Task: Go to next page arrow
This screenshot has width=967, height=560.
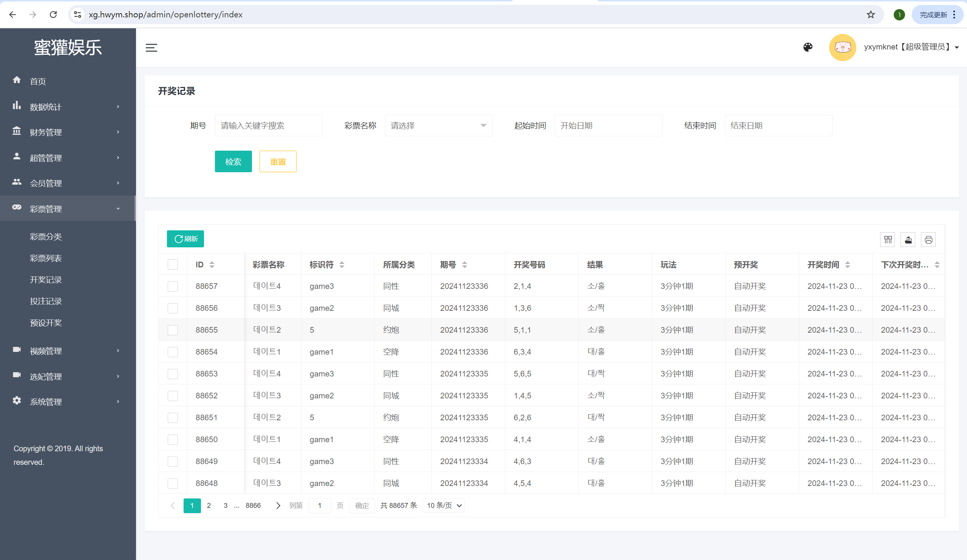Action: pyautogui.click(x=278, y=506)
